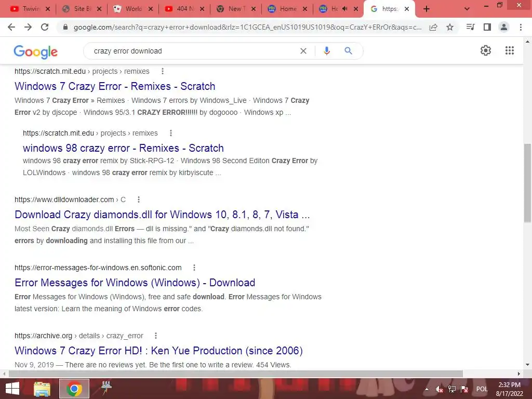This screenshot has height=399, width=532.
Task: Click the scrollbar down arrow
Action: [527, 365]
